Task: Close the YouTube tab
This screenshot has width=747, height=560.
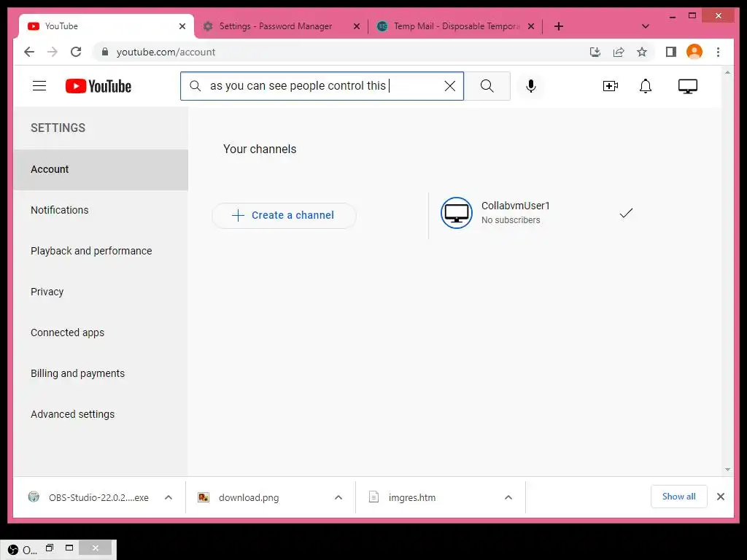Action: click(x=182, y=26)
